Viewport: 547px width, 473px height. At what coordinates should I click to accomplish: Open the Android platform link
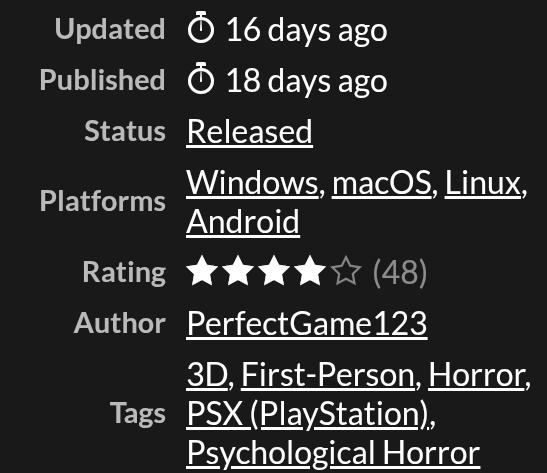243,222
